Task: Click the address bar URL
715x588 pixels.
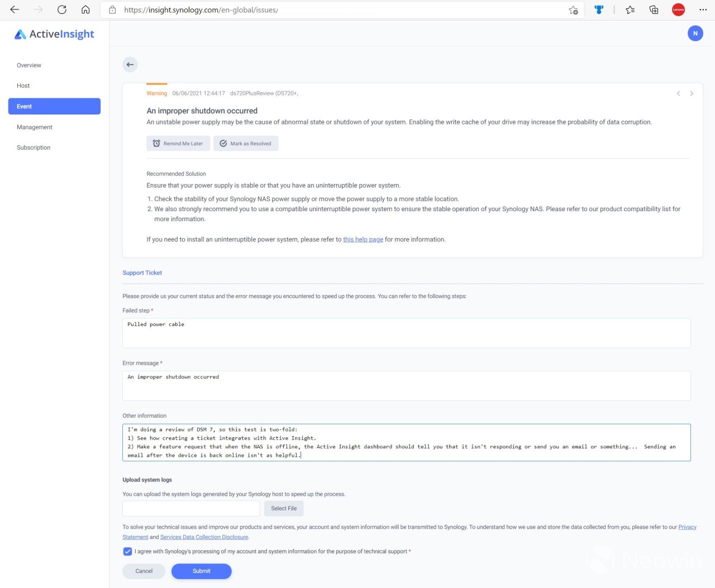Action: [x=201, y=9]
